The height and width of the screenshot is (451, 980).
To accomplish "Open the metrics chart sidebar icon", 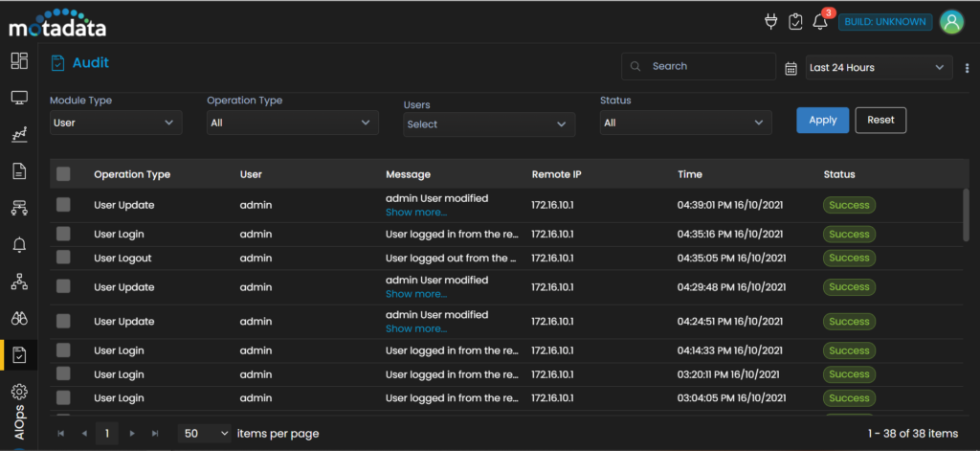I will (x=19, y=135).
